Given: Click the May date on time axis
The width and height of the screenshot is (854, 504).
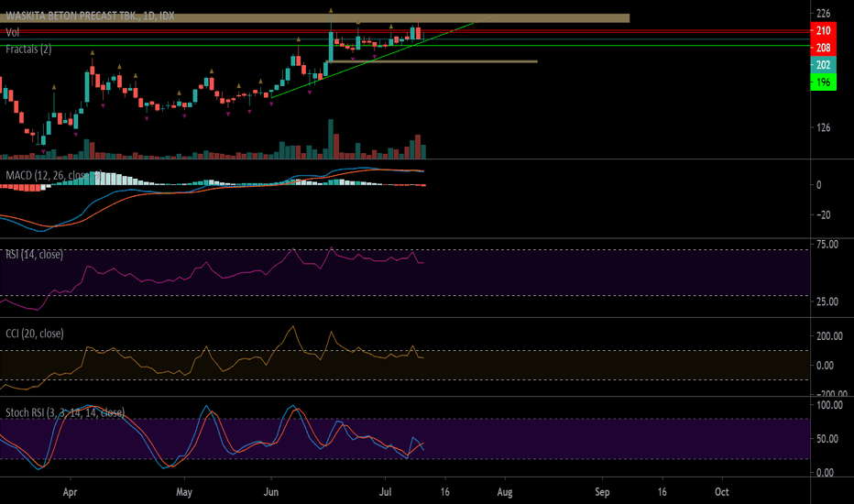Looking at the screenshot, I should point(184,492).
